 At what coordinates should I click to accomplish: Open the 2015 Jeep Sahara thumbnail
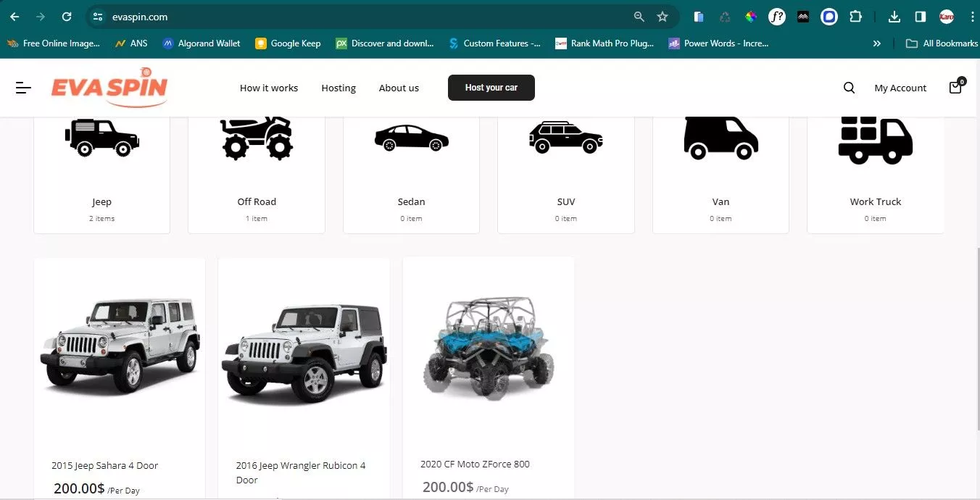pos(120,346)
